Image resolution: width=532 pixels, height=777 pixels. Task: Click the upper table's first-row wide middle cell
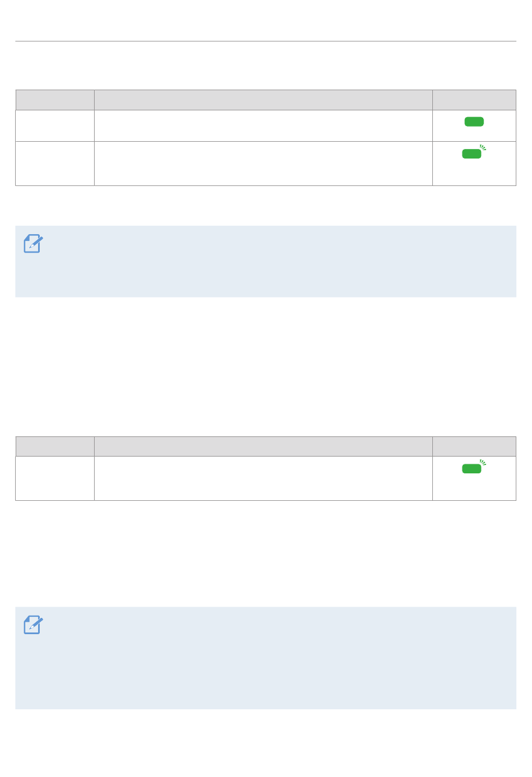(263, 125)
